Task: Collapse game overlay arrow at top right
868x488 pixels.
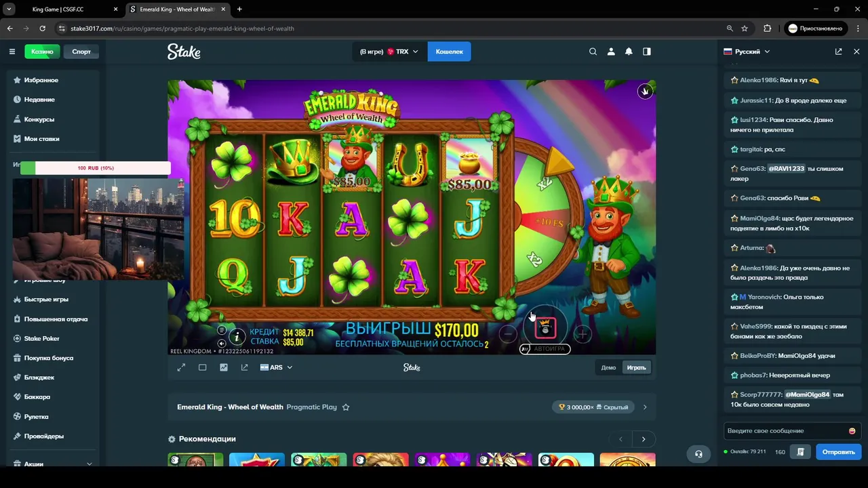Action: 645,91
